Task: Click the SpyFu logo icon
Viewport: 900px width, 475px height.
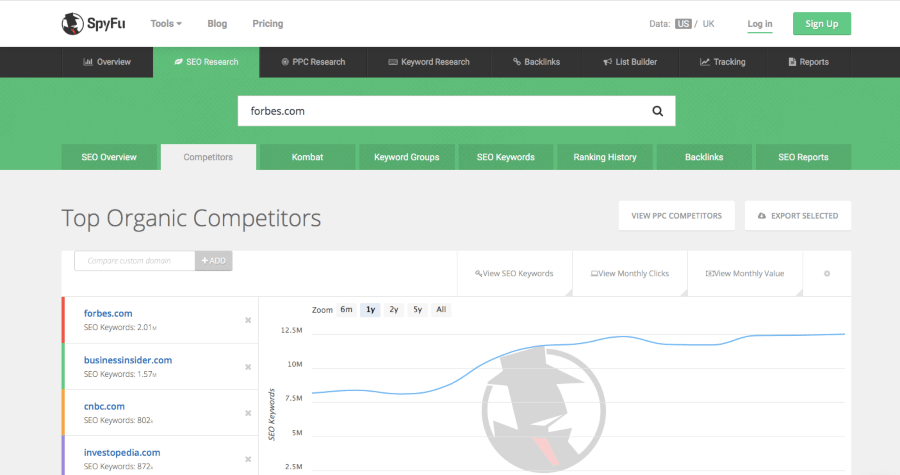Action: click(72, 23)
